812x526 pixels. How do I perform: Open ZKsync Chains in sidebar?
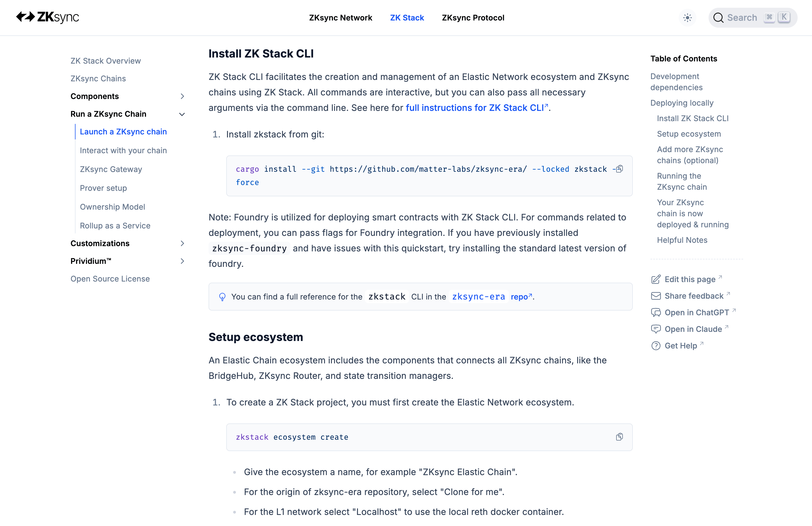pyautogui.click(x=98, y=79)
